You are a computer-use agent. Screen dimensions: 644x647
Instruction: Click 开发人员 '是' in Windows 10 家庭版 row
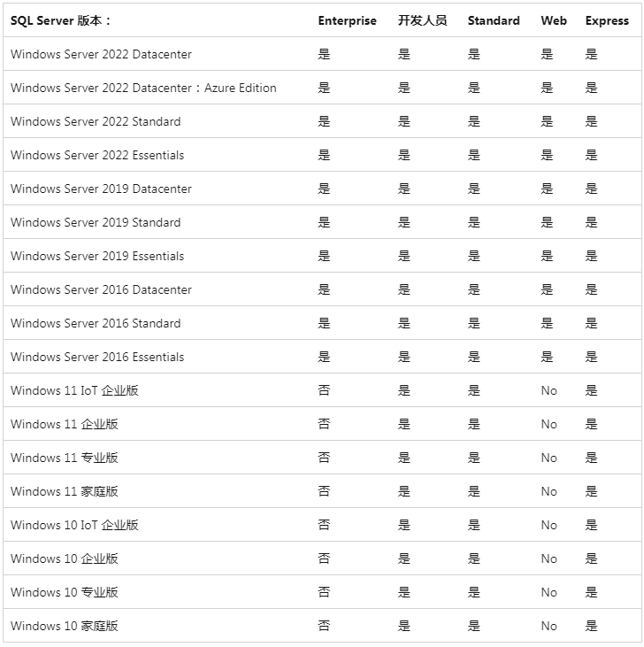pyautogui.click(x=404, y=626)
